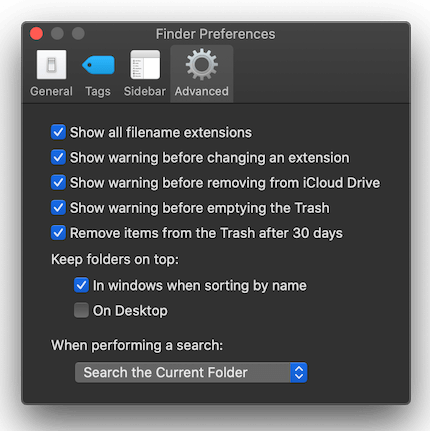430x431 pixels.
Task: Uncheck Remove items from Trash after 30 days
Action: (58, 233)
